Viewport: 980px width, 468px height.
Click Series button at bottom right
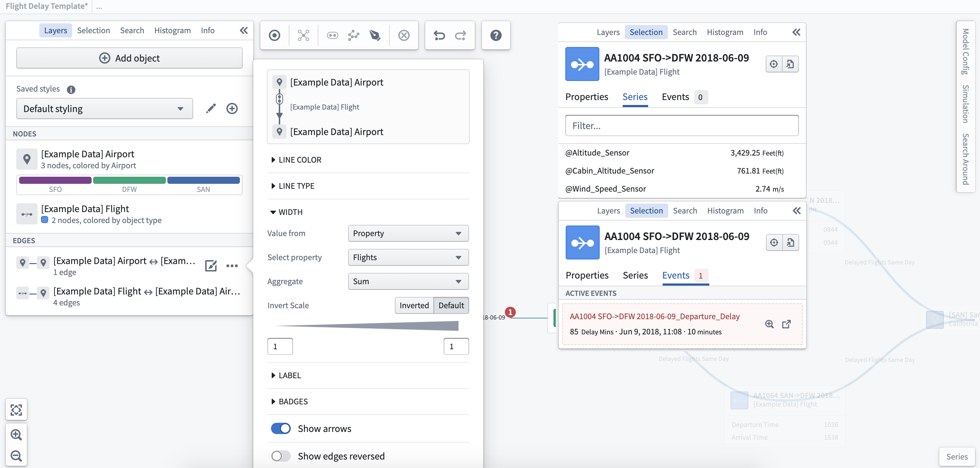pyautogui.click(x=956, y=456)
